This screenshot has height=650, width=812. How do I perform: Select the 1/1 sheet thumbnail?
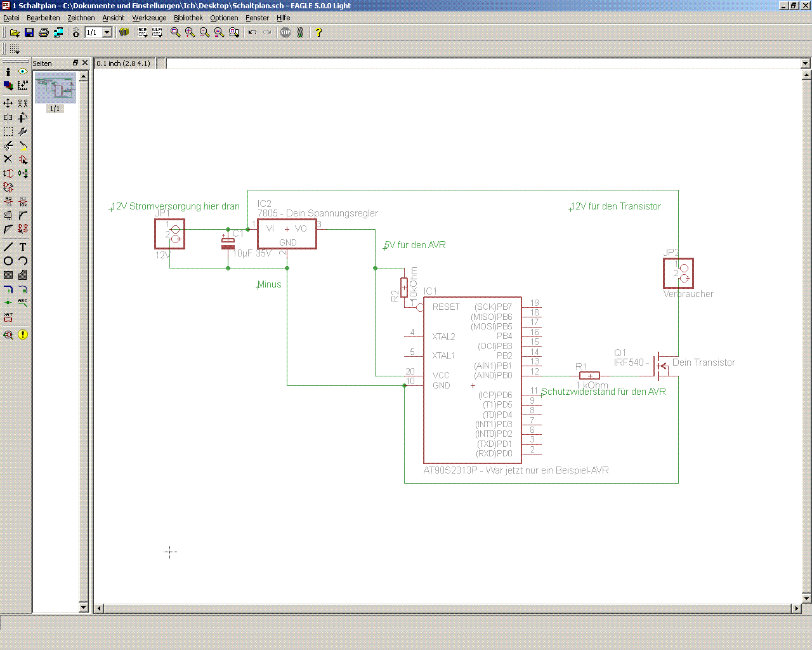coord(55,89)
